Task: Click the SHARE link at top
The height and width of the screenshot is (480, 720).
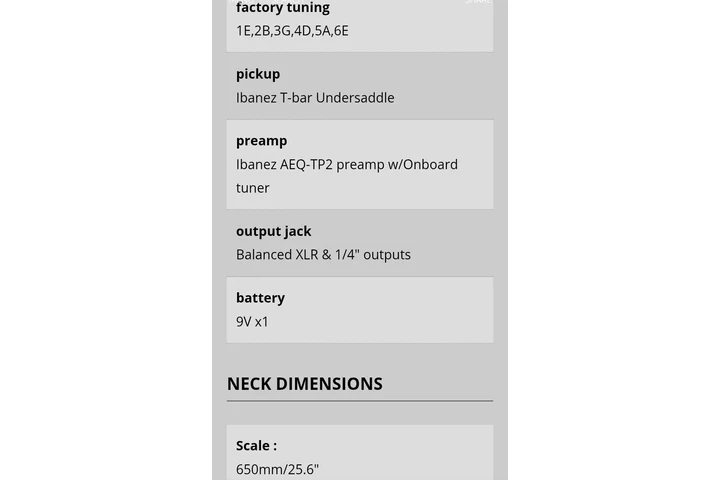Action: pyautogui.click(x=478, y=2)
